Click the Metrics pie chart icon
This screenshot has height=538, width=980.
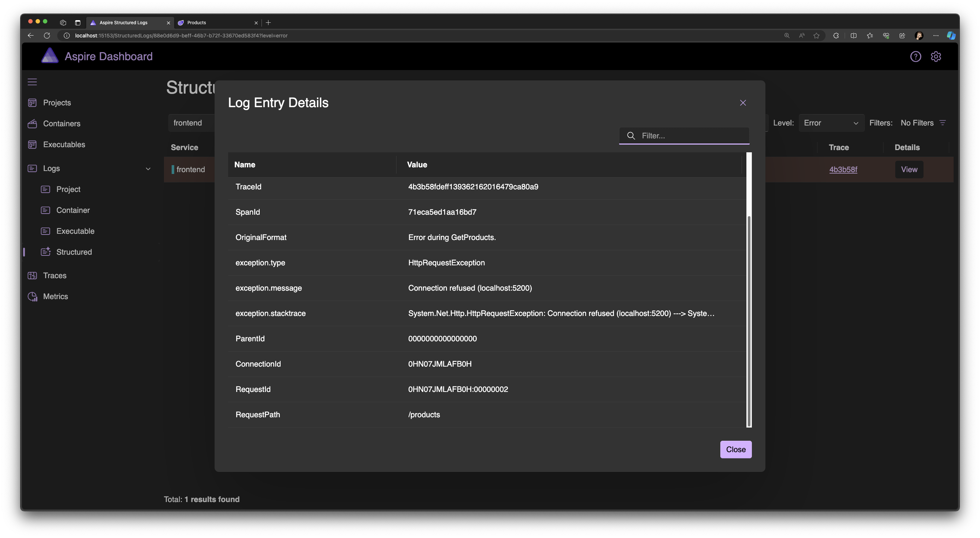tap(33, 297)
